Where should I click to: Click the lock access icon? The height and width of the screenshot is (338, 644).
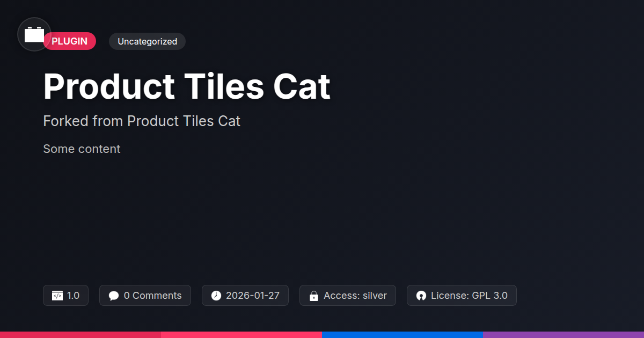tap(314, 296)
